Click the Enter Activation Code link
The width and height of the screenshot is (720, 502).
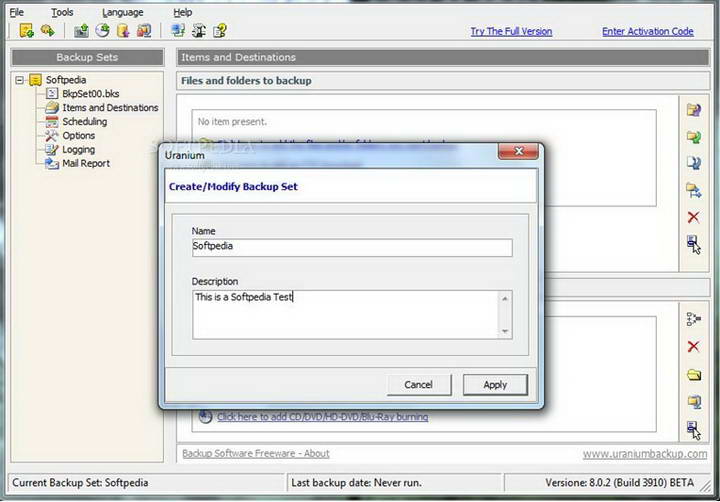coord(647,31)
